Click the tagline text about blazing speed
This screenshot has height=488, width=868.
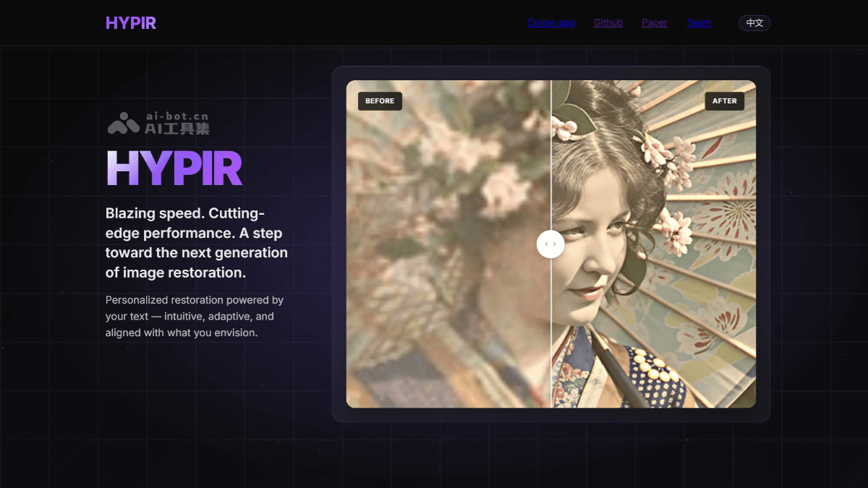[197, 243]
